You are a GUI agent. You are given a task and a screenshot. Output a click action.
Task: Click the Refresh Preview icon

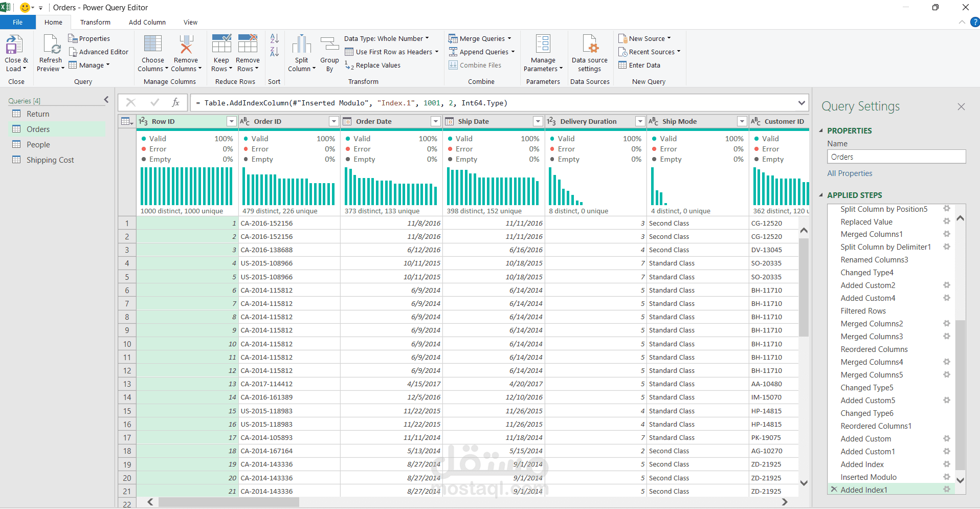(52, 45)
